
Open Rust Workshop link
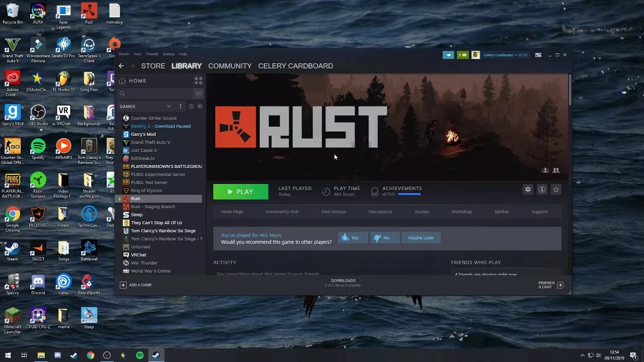click(x=461, y=212)
